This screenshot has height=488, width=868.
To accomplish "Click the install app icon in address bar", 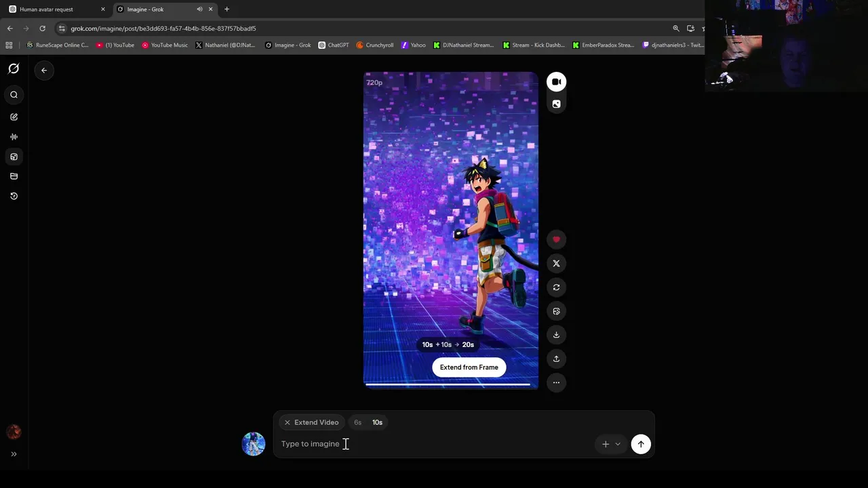I will pyautogui.click(x=690, y=28).
